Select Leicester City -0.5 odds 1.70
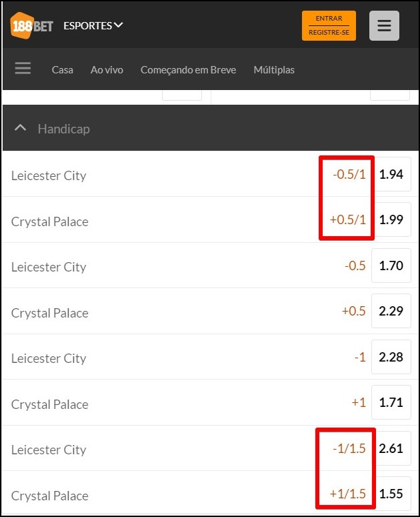This screenshot has height=517, width=420. 391,266
